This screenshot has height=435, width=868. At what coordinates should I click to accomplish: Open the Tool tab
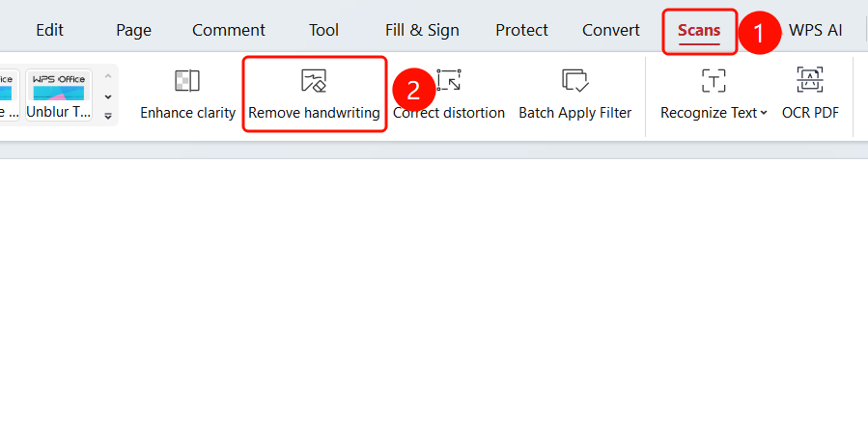pos(323,30)
